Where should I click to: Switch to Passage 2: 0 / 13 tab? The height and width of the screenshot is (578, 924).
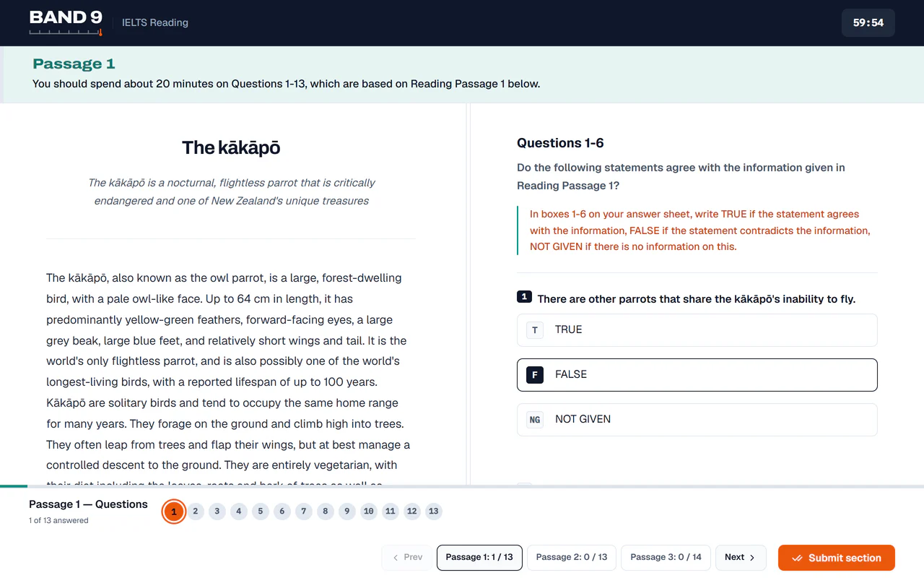tap(572, 558)
